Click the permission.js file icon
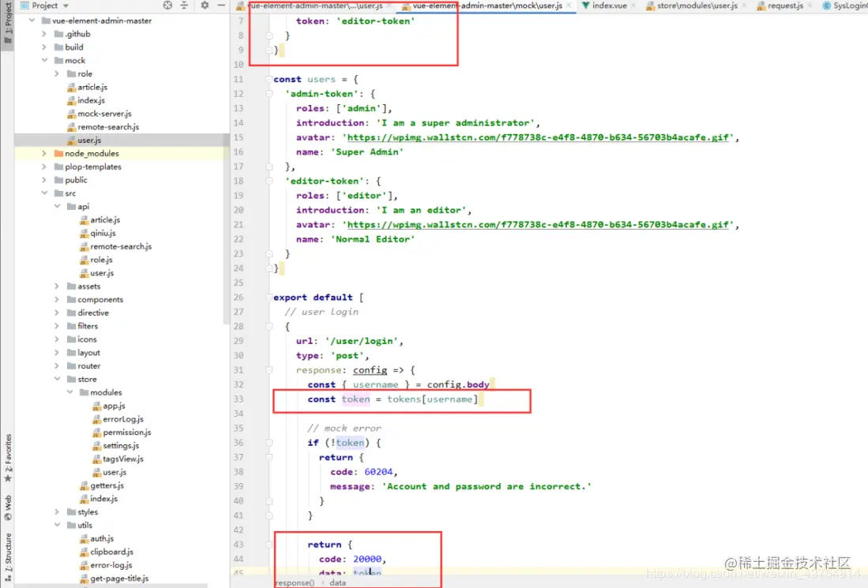The width and height of the screenshot is (868, 588). click(96, 433)
